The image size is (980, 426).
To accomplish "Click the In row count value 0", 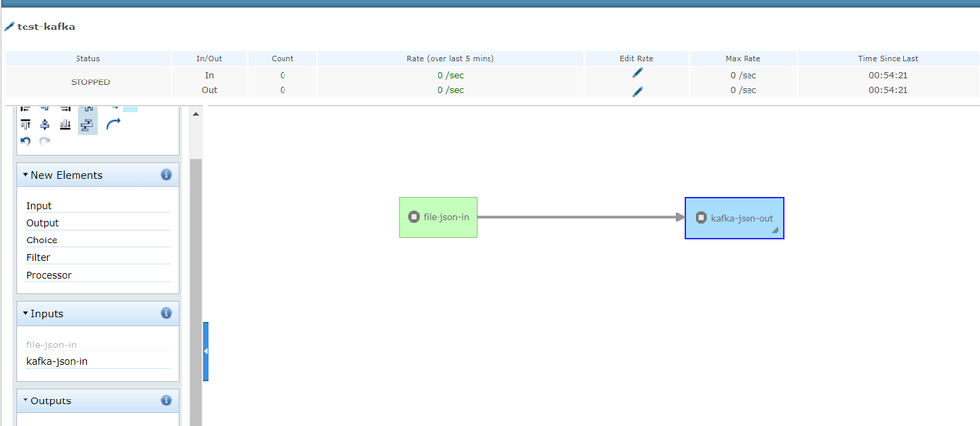I will 283,75.
